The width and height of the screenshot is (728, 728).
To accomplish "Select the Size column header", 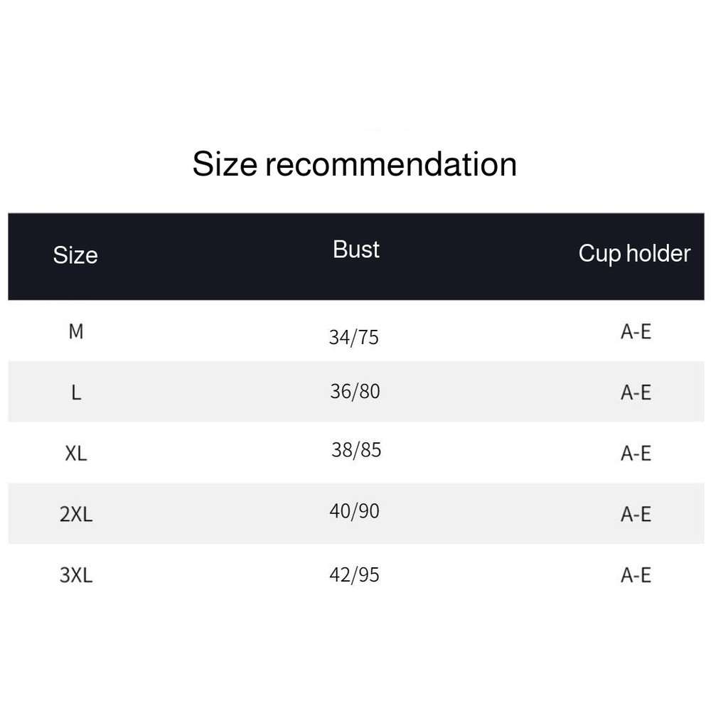I will pos(75,255).
